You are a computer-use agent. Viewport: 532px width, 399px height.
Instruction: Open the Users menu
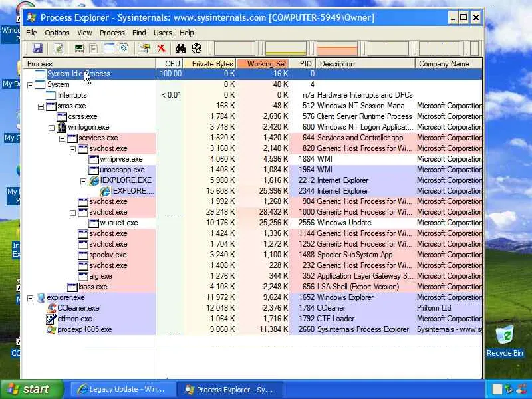(x=162, y=33)
